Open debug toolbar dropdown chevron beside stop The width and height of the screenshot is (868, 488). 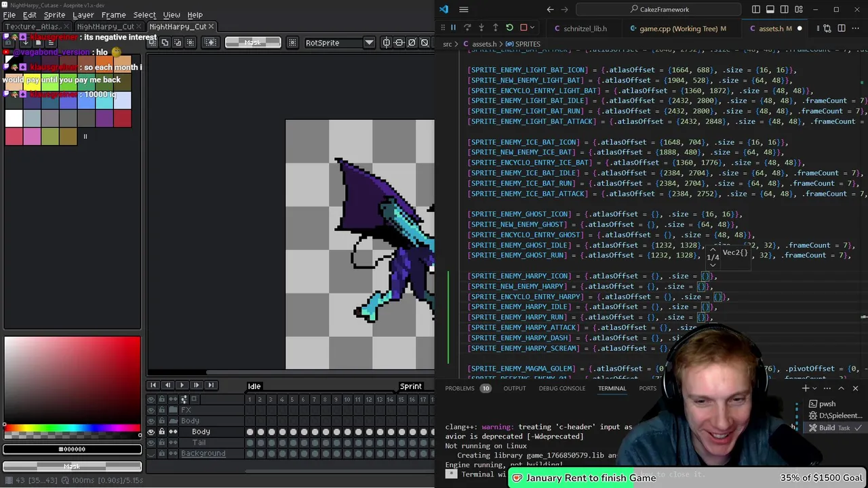tap(532, 28)
